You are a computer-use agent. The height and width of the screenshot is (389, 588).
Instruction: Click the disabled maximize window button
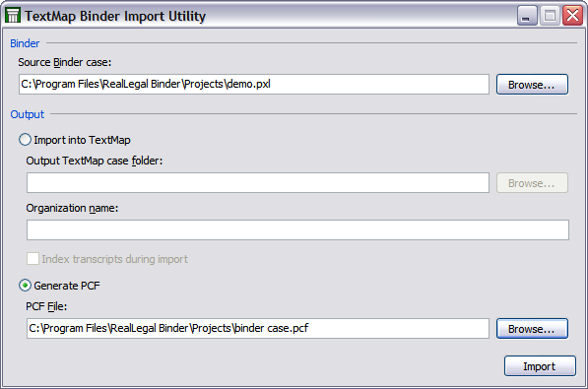pos(550,16)
